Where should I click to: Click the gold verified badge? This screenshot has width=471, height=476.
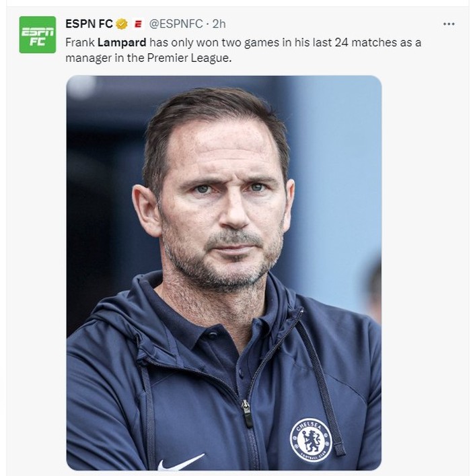click(x=122, y=24)
